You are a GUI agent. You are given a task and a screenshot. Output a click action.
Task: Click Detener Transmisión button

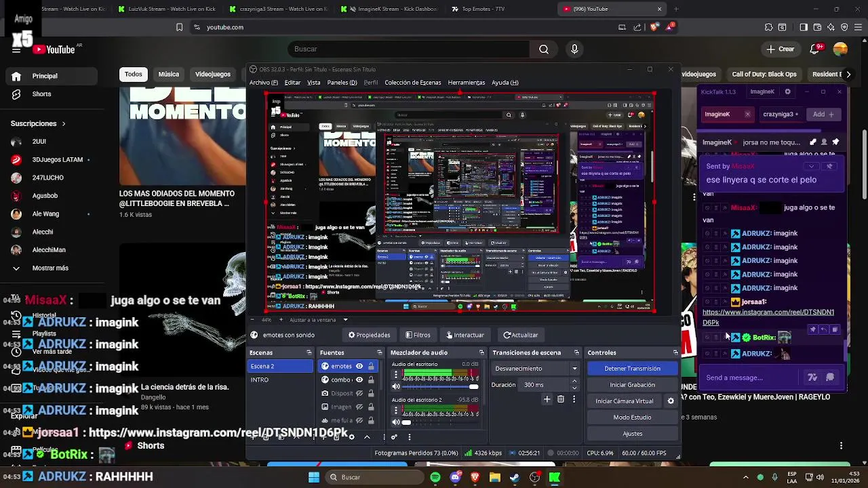pos(632,369)
